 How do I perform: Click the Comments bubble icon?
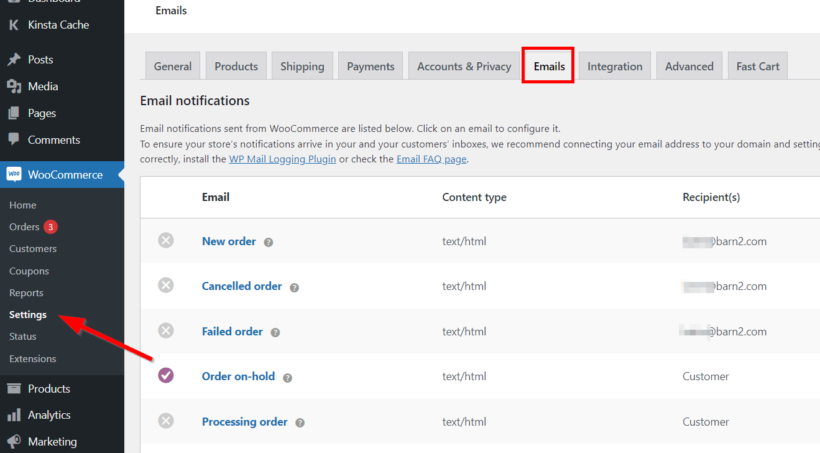pos(14,139)
